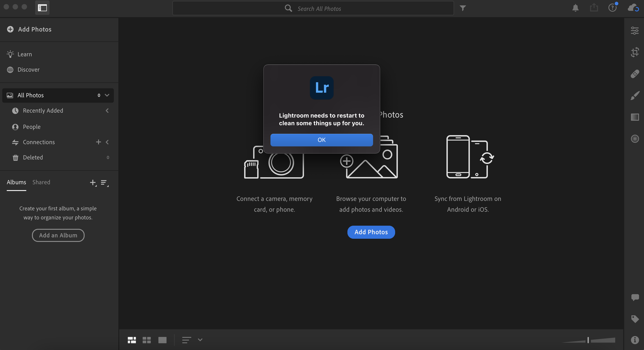Toggle the square grid view layout
This screenshot has width=644, height=350.
point(147,340)
